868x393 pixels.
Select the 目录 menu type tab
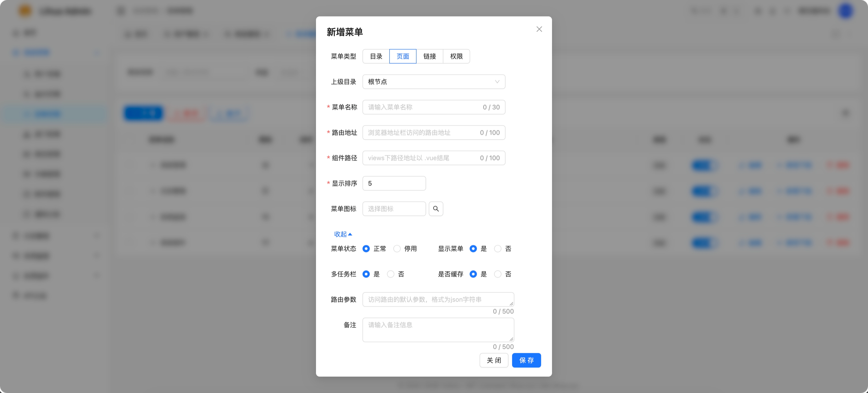[376, 56]
